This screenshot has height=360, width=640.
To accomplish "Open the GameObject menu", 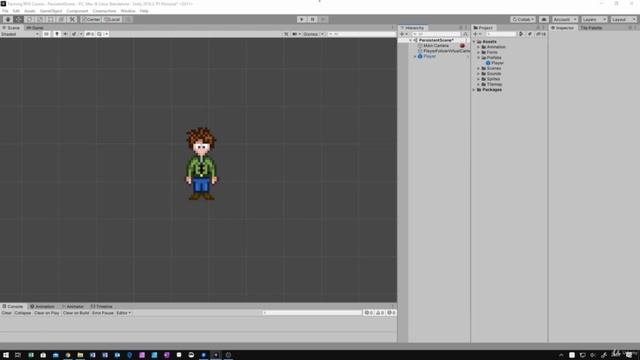I will 51,11.
